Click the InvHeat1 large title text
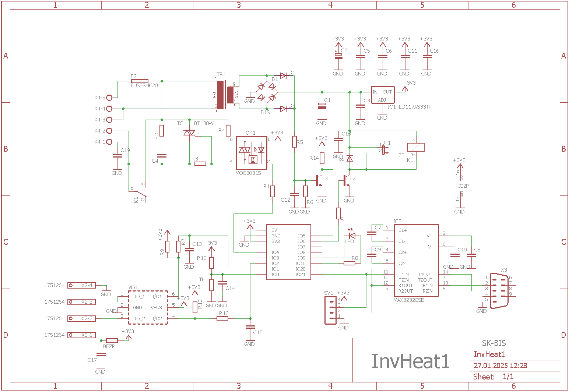The image size is (569, 392). pyautogui.click(x=410, y=361)
